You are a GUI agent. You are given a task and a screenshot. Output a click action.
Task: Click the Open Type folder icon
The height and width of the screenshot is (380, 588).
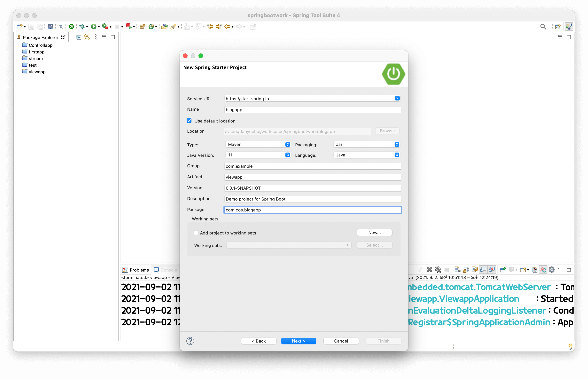164,27
